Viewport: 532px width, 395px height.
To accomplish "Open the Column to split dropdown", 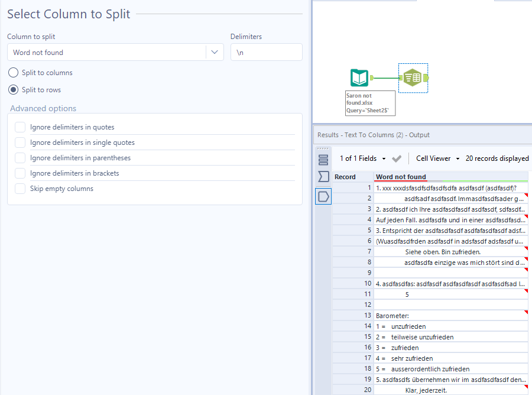I will tap(215, 52).
